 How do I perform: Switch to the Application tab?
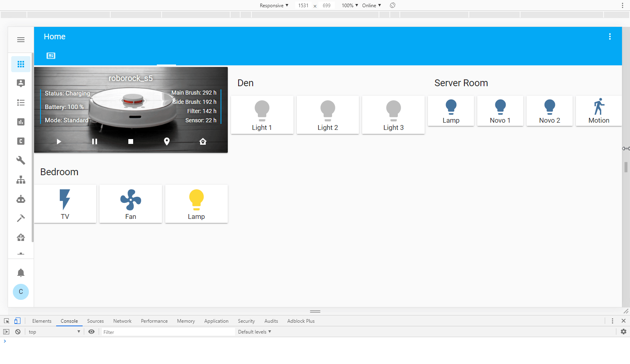216,321
